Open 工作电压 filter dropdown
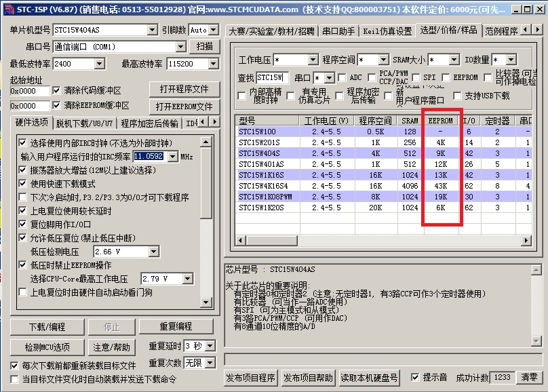 (x=313, y=60)
